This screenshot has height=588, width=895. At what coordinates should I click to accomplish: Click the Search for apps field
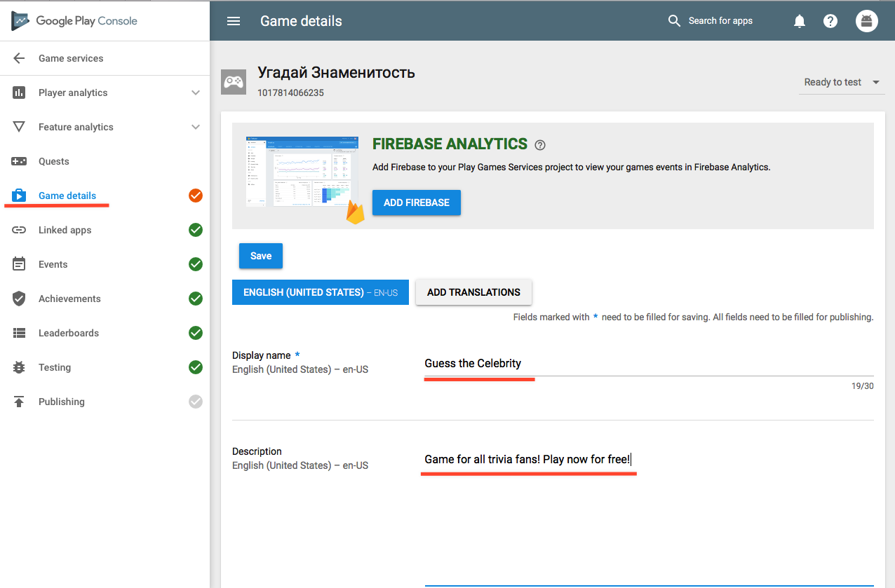(720, 21)
